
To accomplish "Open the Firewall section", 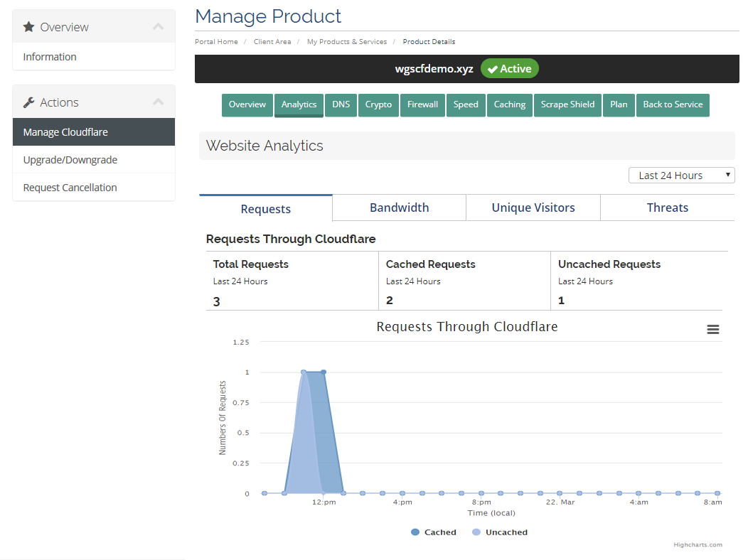I will tap(422, 104).
